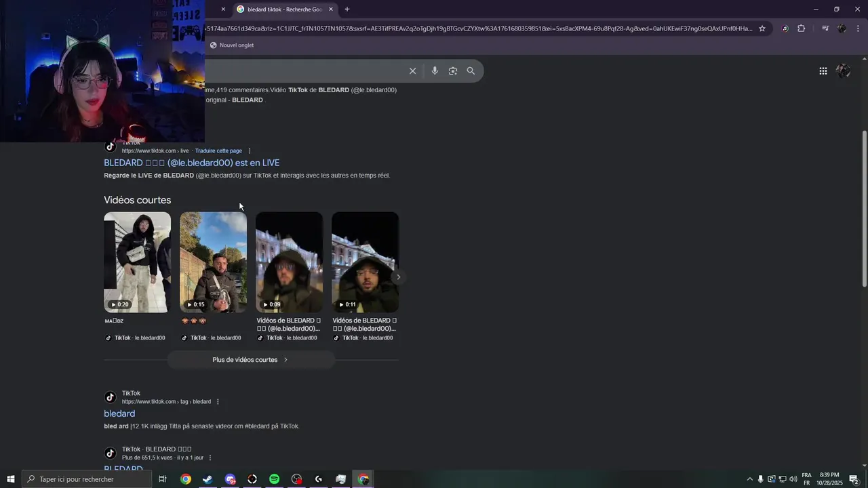The height and width of the screenshot is (488, 868).
Task: Click 'Traduire cette page' link
Action: click(218, 150)
